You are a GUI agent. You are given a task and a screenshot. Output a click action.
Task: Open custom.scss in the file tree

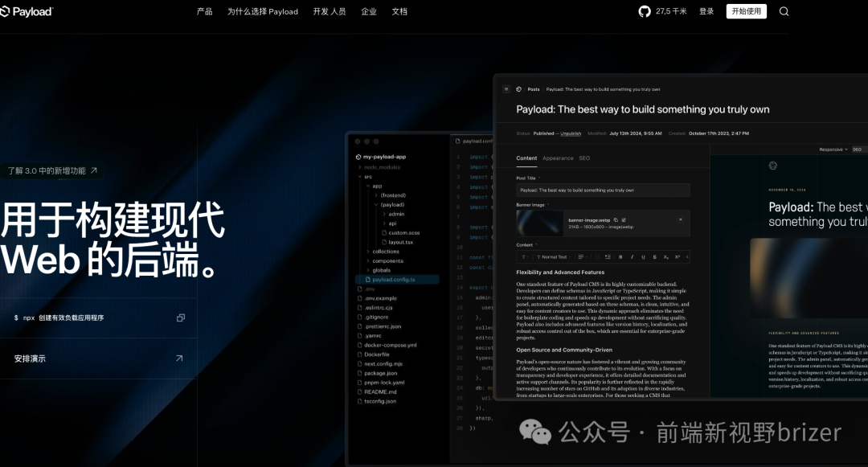401,233
